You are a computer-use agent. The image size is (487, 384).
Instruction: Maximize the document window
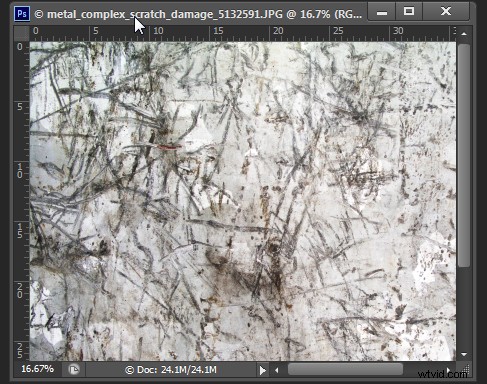pyautogui.click(x=409, y=12)
